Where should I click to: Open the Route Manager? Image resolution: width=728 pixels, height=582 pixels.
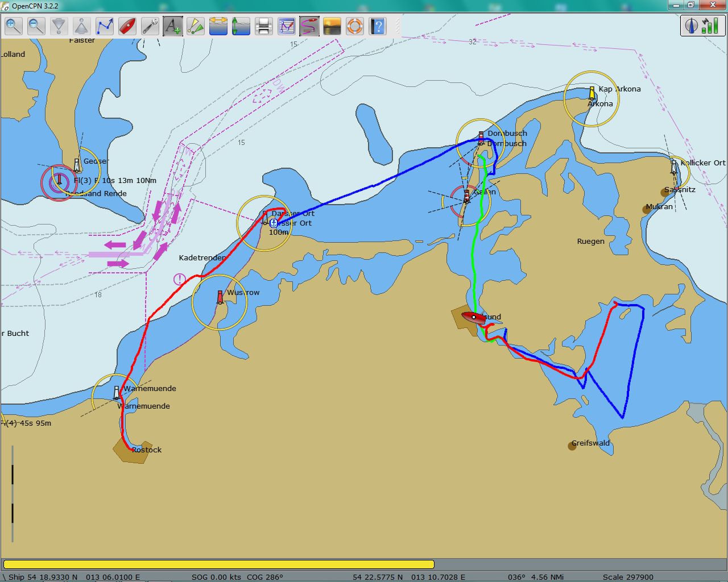(287, 26)
